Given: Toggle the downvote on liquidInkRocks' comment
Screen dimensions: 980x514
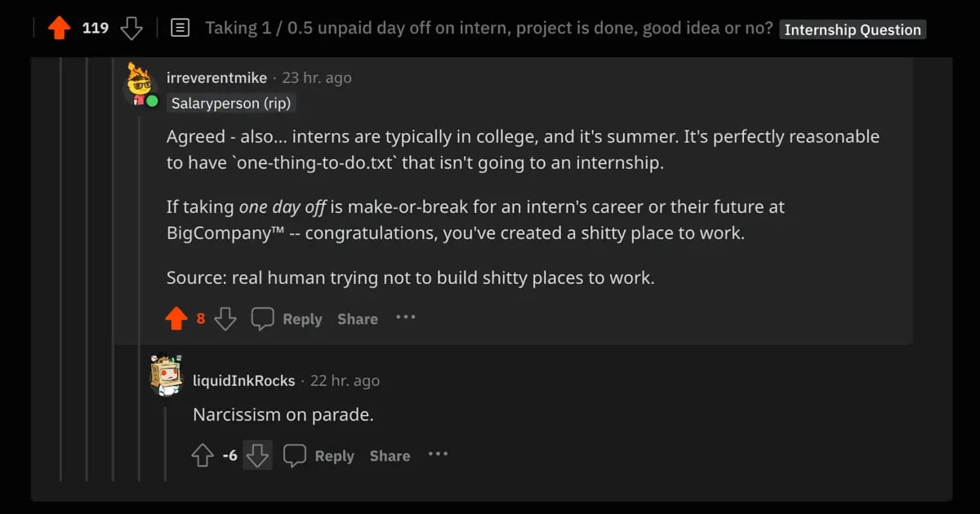Looking at the screenshot, I should [x=257, y=455].
